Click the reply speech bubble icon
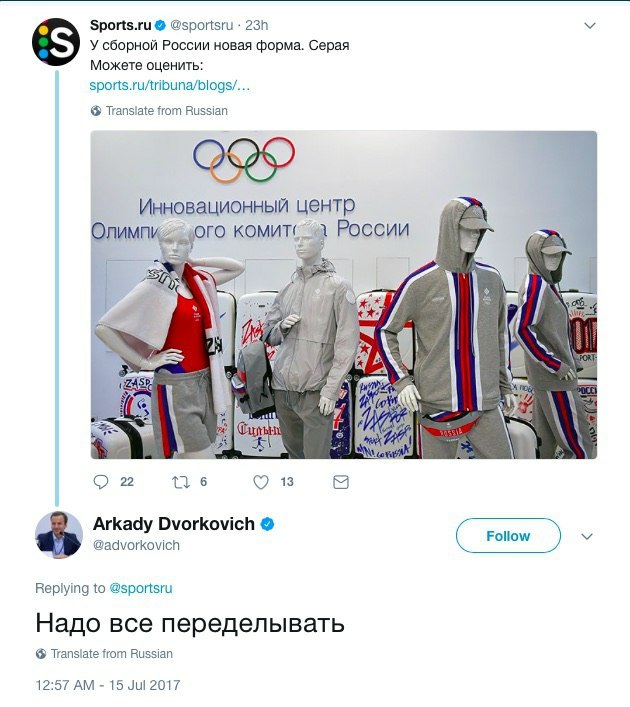This screenshot has height=707, width=630. (101, 482)
